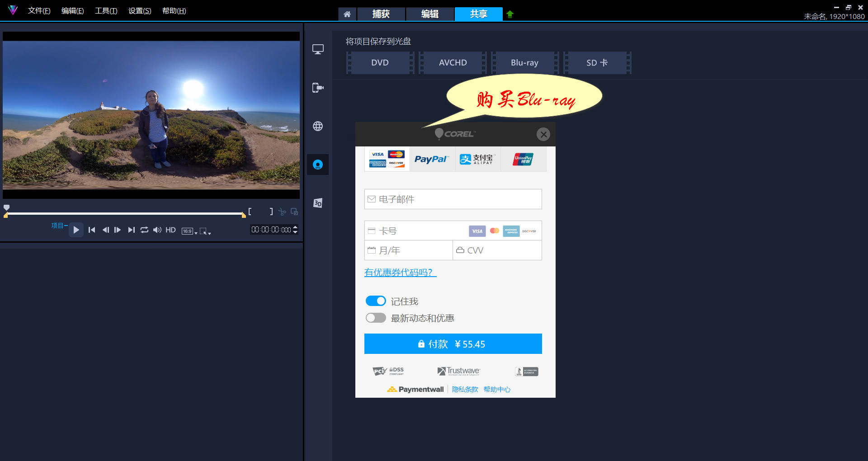Open the 有优惠券代码吗 link
Viewport: 868px width, 461px height.
point(400,273)
